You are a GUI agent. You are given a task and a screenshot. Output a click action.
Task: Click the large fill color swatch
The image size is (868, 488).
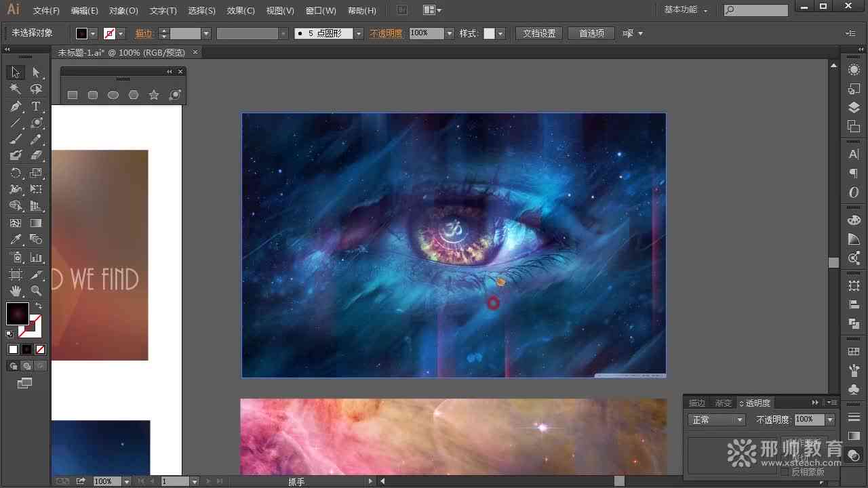pyautogui.click(x=18, y=314)
